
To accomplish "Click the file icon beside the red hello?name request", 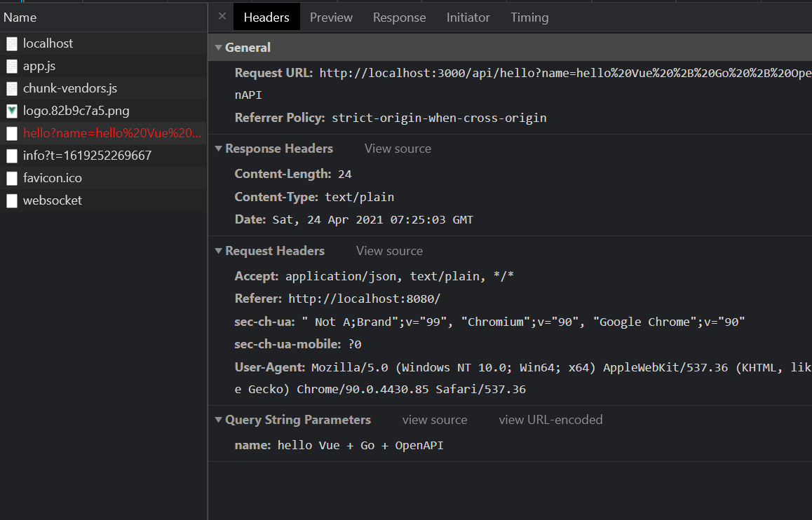I will 12,133.
